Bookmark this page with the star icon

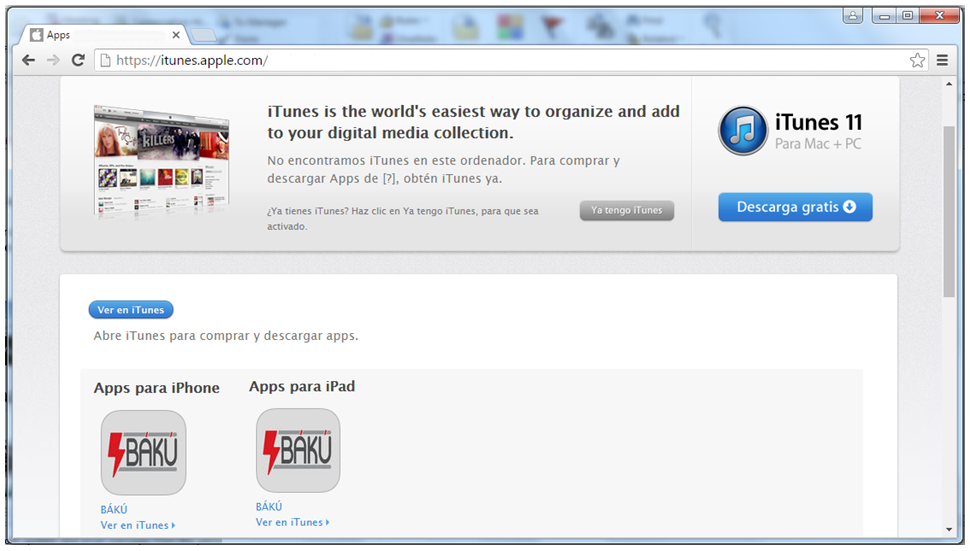(x=917, y=60)
